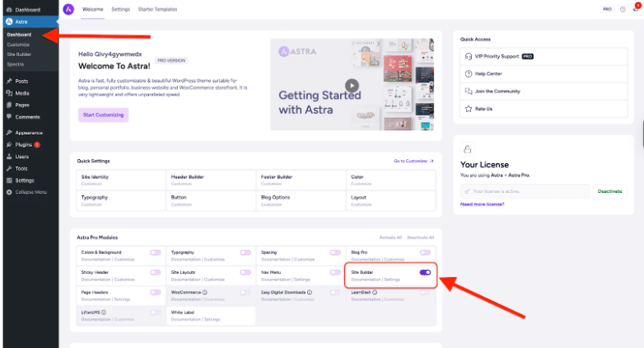Click the WooCommerce info icon
Screen dimensions: 644x348
[204, 292]
